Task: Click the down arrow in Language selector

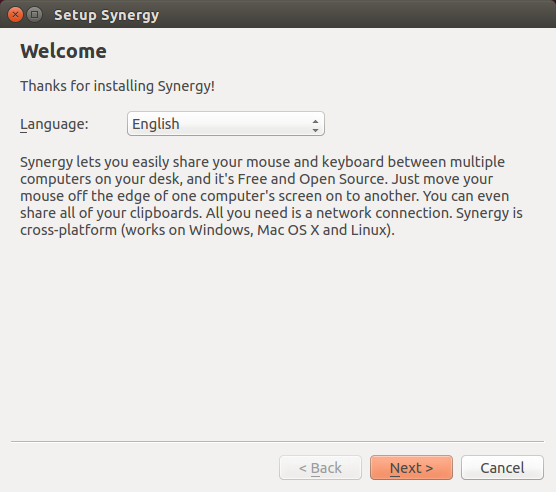Action: pos(315,130)
